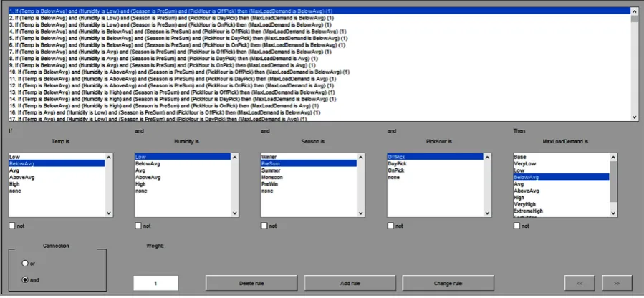Screen dimensions: 644x298
Task: Click the MaxLoadDemand list scroll-down arrow
Action: [x=614, y=213]
